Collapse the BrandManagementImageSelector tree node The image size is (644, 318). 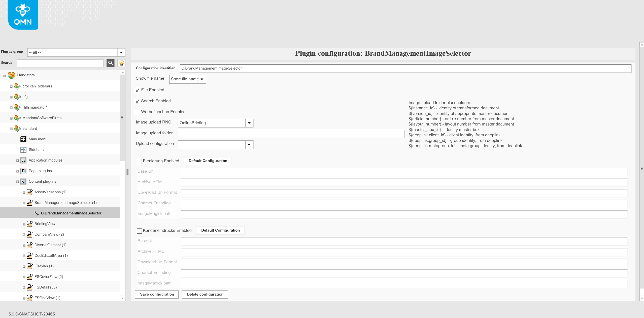(x=24, y=203)
